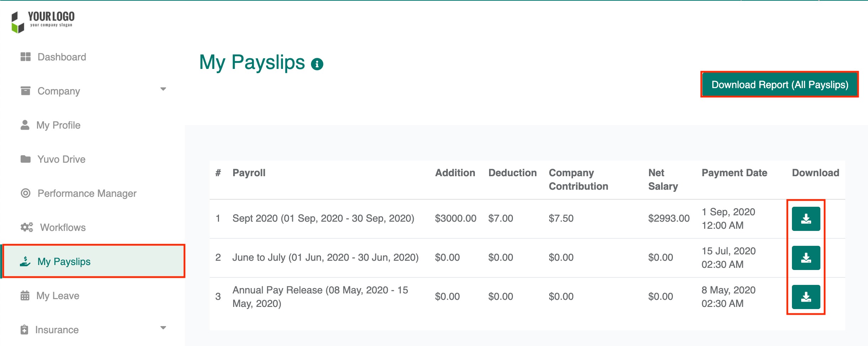This screenshot has width=868, height=346.
Task: Click Download Report (All Payslips) button
Action: [x=779, y=85]
